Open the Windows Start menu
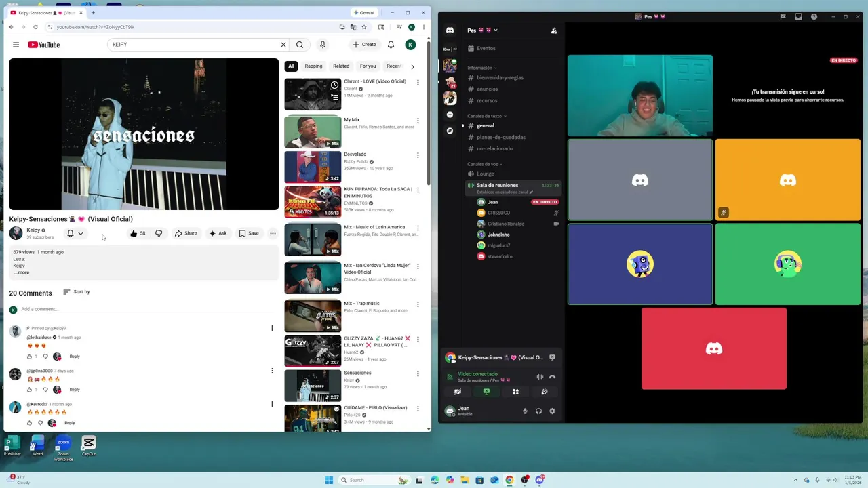The height and width of the screenshot is (488, 868). tap(329, 480)
